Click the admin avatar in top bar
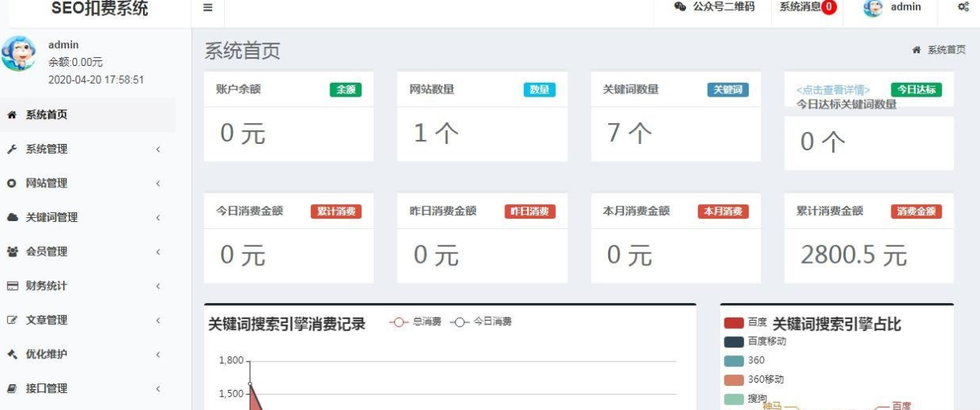 pos(873,8)
